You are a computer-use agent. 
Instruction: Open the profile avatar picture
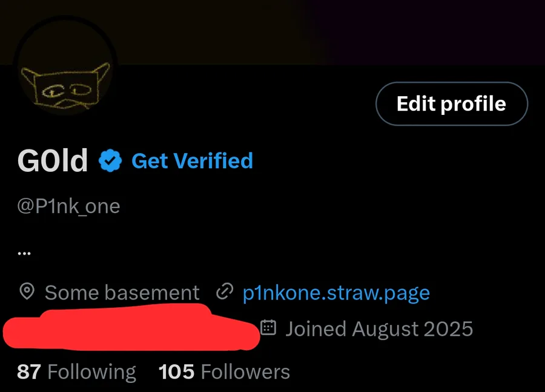(x=65, y=66)
